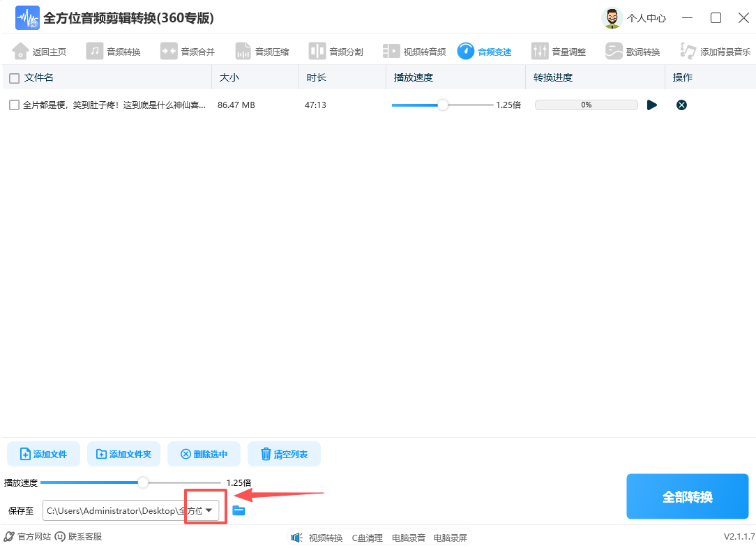The width and height of the screenshot is (756, 548).
Task: Select the 音频变速 tab
Action: [x=486, y=50]
